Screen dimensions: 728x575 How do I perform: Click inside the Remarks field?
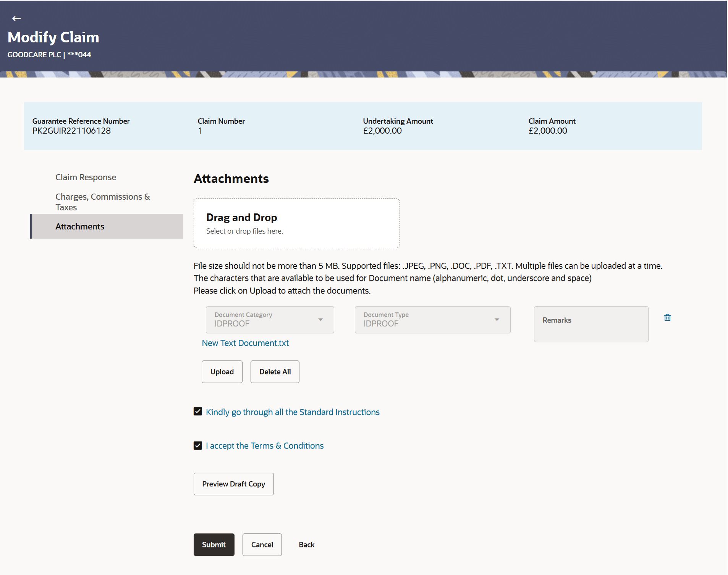pyautogui.click(x=590, y=324)
